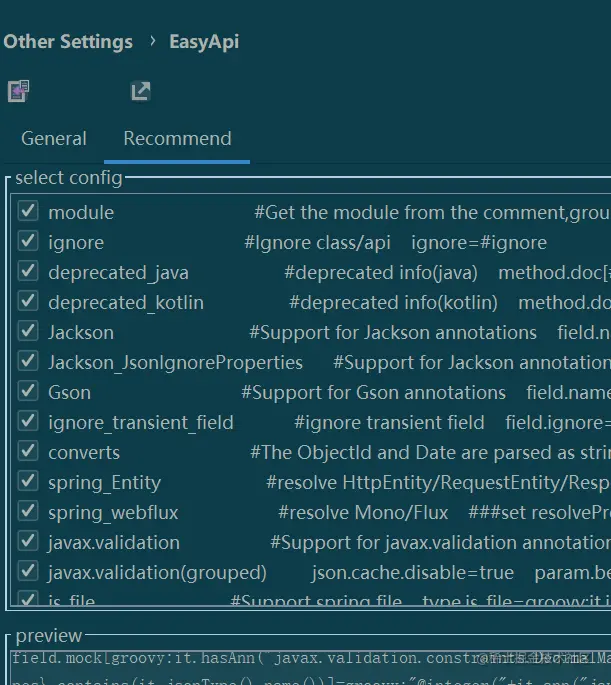
Task: Uncheck the converts option
Action: click(28, 452)
